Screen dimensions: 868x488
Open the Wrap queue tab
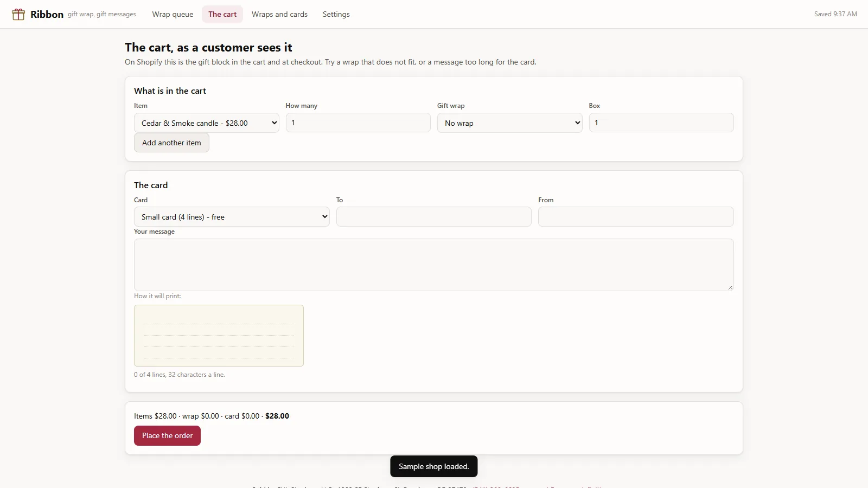tap(173, 14)
